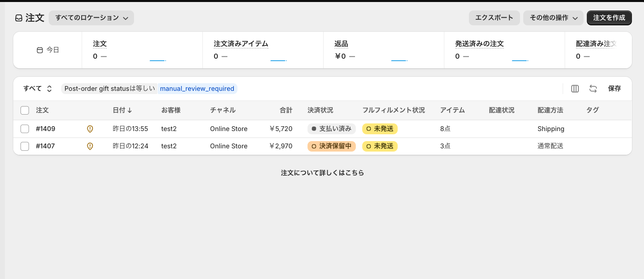Sort by the 日付 column header
This screenshot has width=644, height=279.
tap(122, 110)
